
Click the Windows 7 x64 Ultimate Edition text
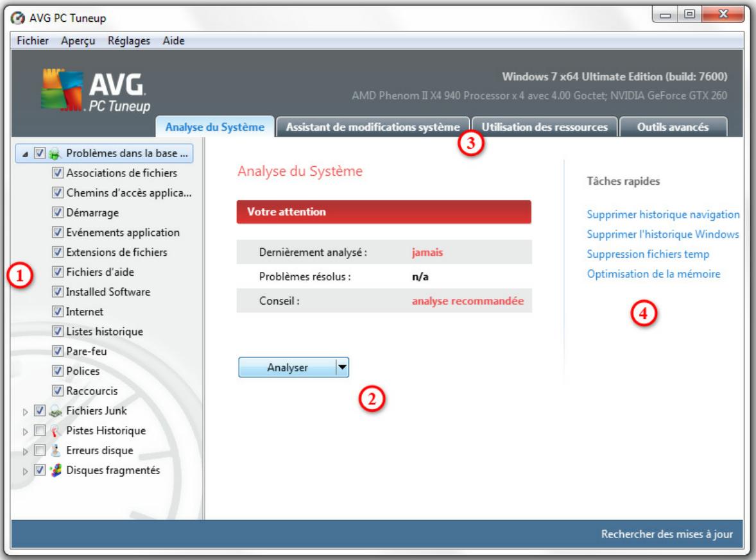pyautogui.click(x=614, y=76)
